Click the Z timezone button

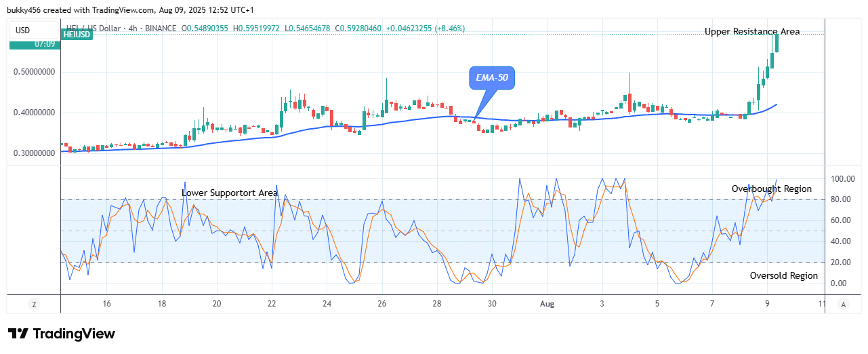(33, 304)
